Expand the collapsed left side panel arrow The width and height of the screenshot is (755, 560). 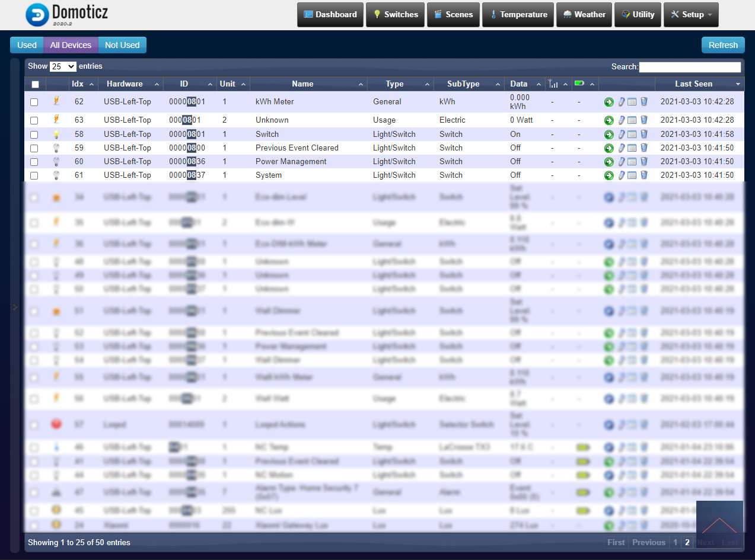click(15, 307)
